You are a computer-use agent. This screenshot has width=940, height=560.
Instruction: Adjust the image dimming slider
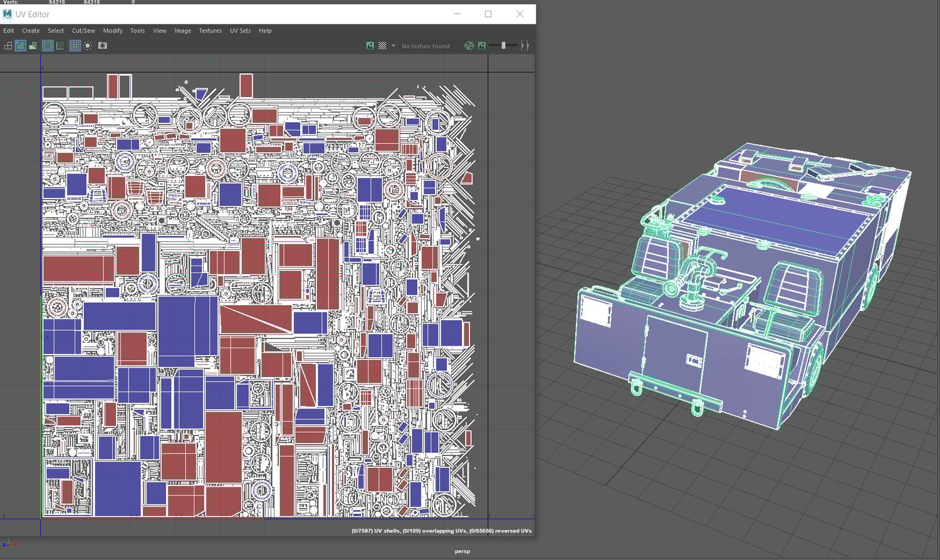(503, 46)
